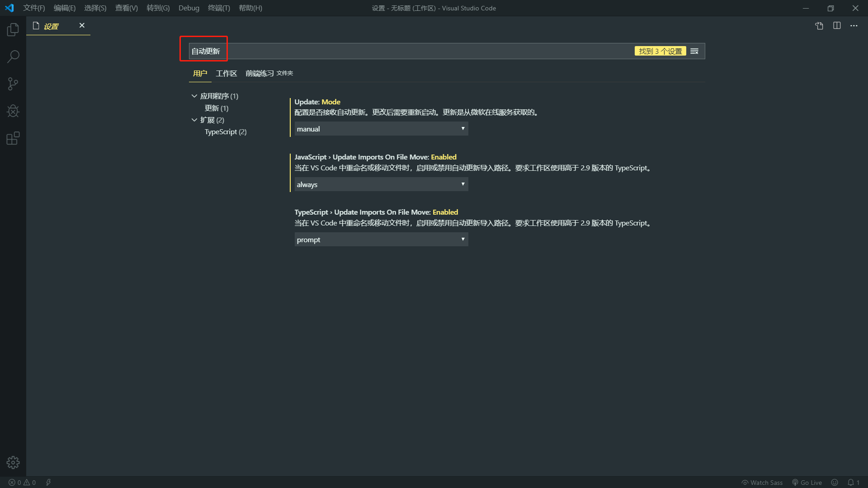Select TypeScript under 扩展 in the tree
The width and height of the screenshot is (868, 488).
(225, 131)
